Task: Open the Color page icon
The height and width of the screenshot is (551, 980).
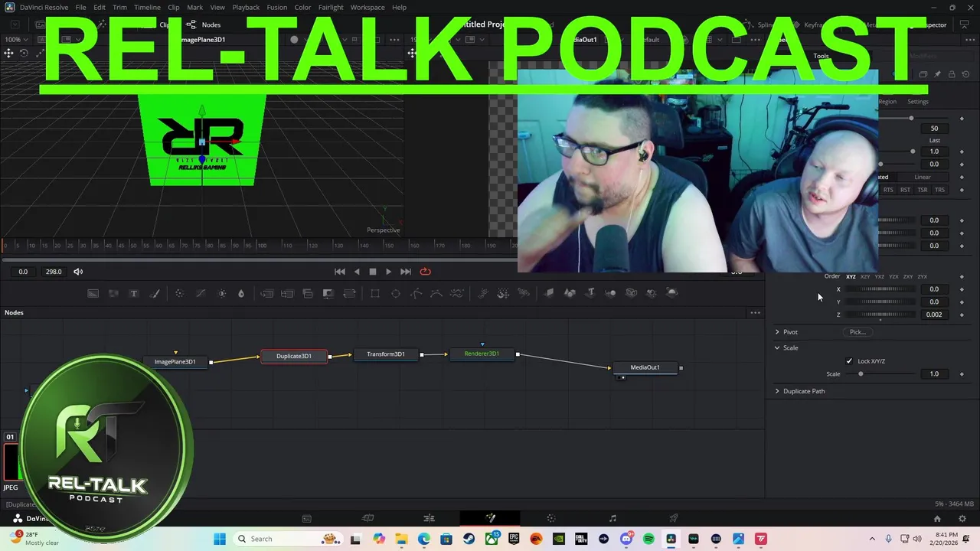Action: pyautogui.click(x=551, y=518)
